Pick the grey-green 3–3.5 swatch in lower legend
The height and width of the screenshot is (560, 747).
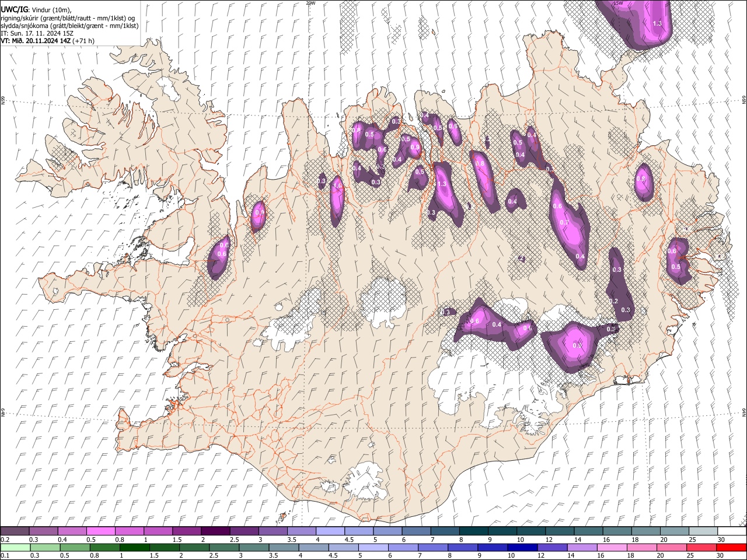[254, 547]
